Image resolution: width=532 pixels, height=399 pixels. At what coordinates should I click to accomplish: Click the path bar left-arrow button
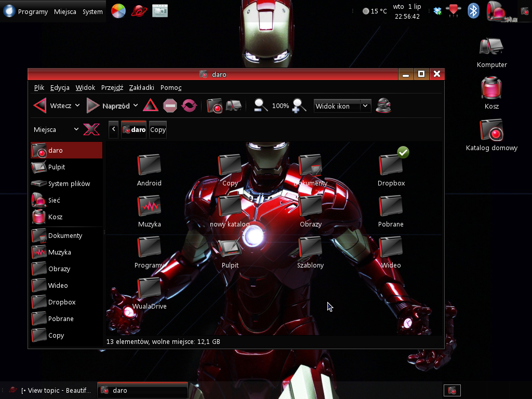click(114, 129)
